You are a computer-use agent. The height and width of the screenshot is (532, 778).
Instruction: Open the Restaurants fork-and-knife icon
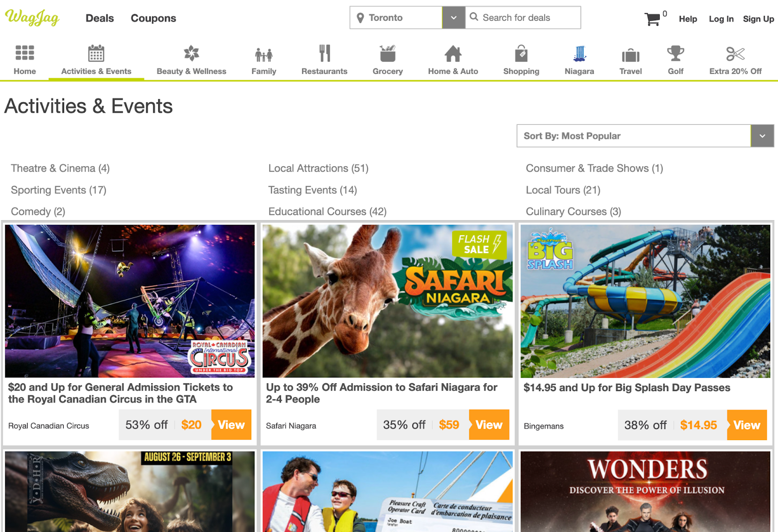[324, 53]
